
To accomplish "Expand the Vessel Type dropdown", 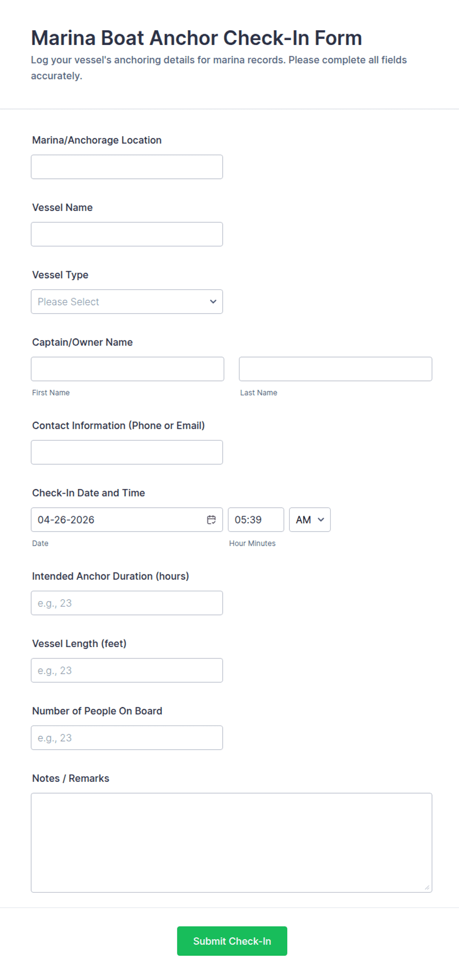I will click(x=126, y=302).
